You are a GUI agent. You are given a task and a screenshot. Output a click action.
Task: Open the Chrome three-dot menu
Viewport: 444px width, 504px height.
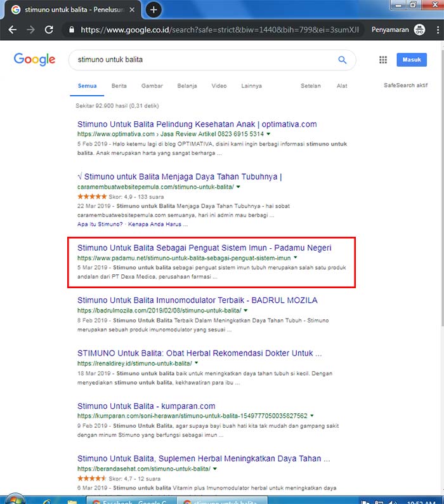coord(438,30)
